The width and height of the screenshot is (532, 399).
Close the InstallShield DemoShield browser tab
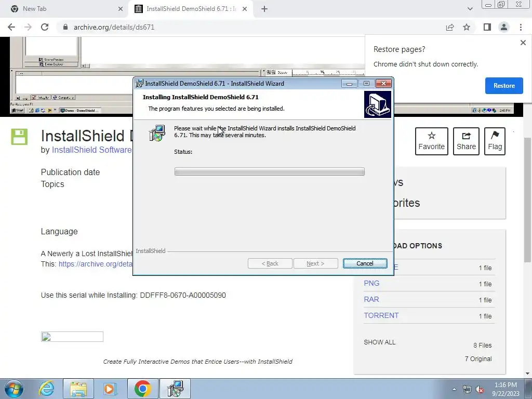click(x=245, y=9)
